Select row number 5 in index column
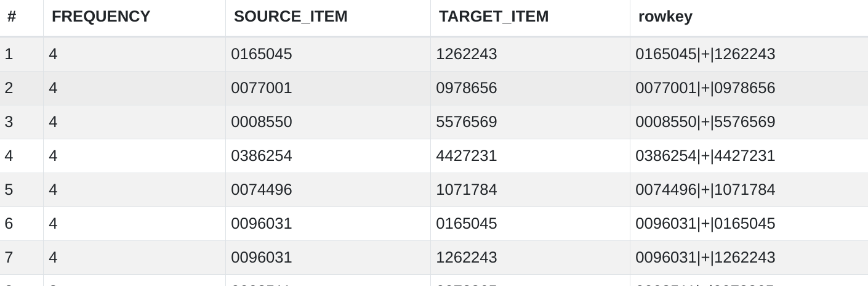 tap(9, 190)
